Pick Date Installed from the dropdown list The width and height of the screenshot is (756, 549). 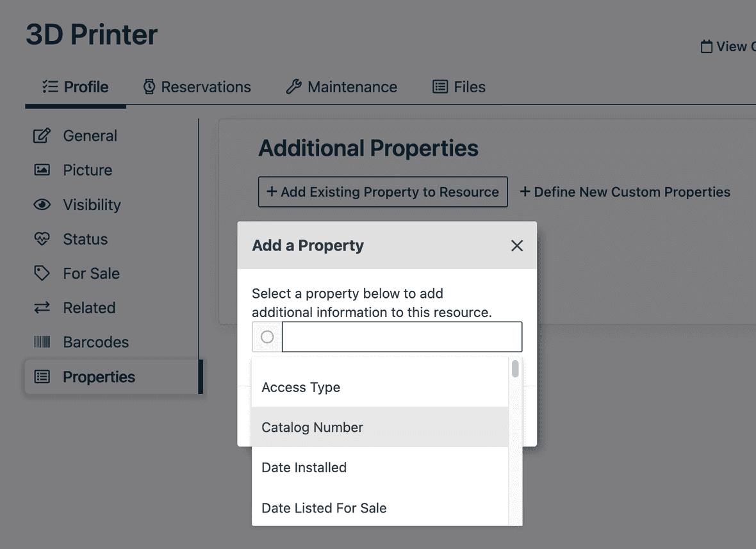pos(304,468)
